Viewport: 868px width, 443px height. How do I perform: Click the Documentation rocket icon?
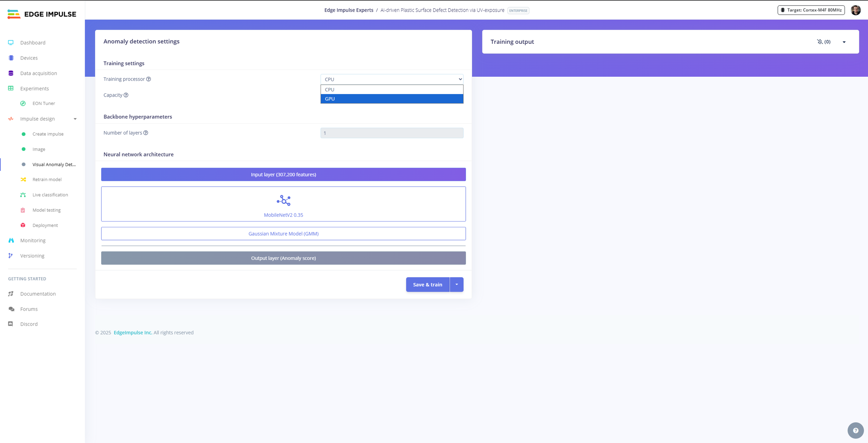pyautogui.click(x=11, y=294)
